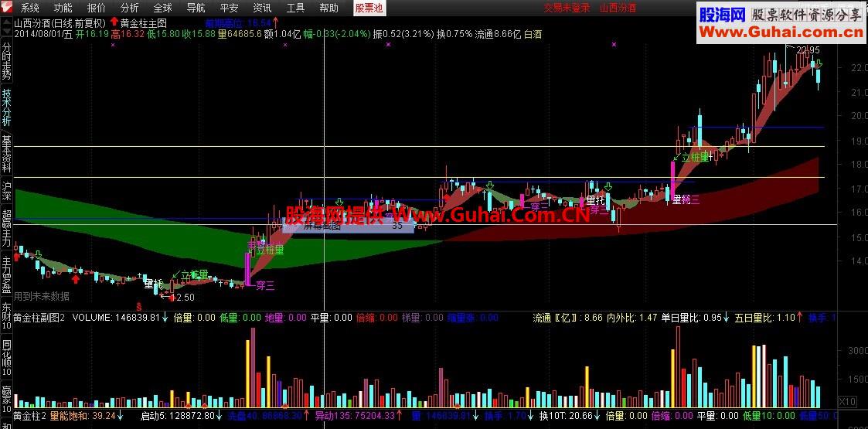The width and height of the screenshot is (868, 429).
Task: Click the red up arrow beside 黄金柱主图
Action: pyautogui.click(x=114, y=22)
